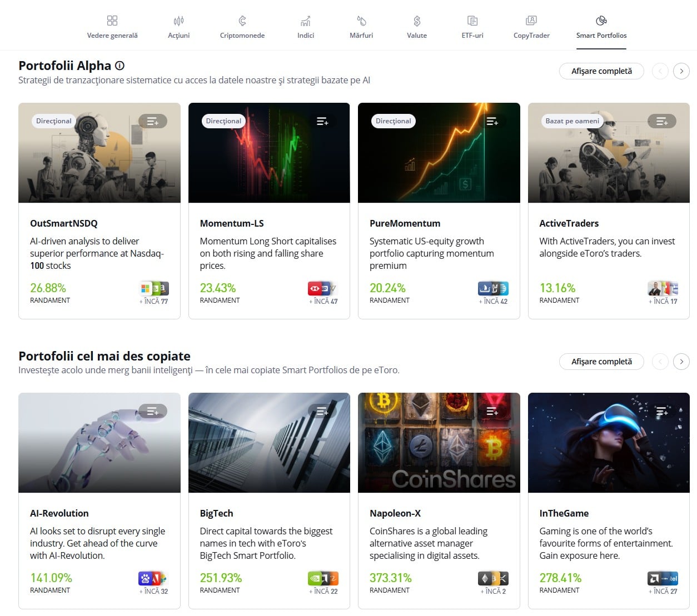Click the add-to-list icon on Napoleon-X
This screenshot has width=697, height=616.
coord(492,411)
